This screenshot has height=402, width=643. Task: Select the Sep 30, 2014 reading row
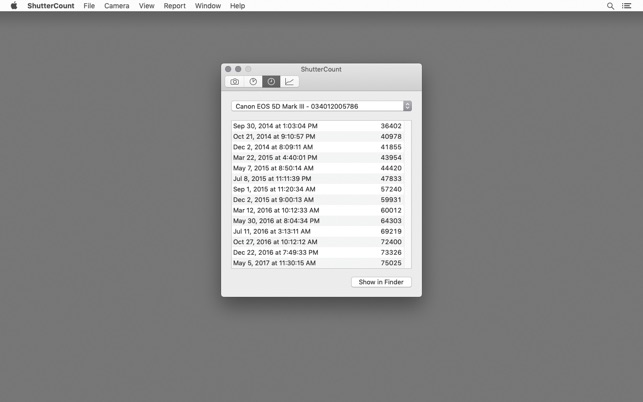point(318,126)
